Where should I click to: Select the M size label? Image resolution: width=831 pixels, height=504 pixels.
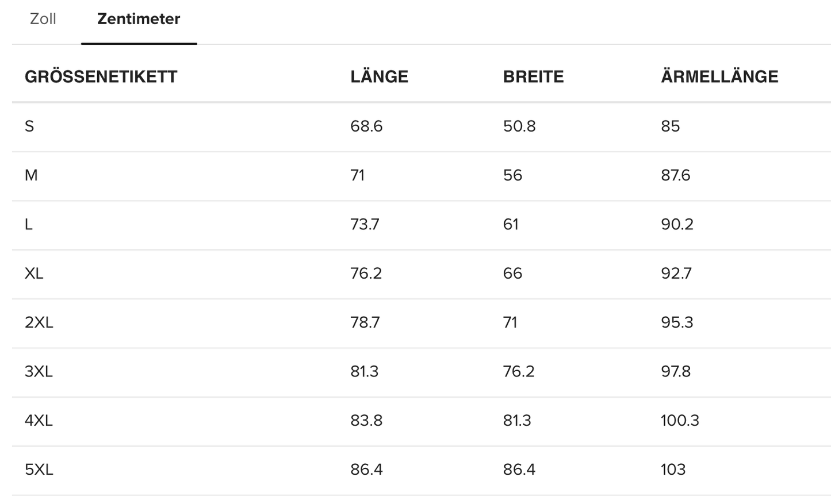click(31, 175)
